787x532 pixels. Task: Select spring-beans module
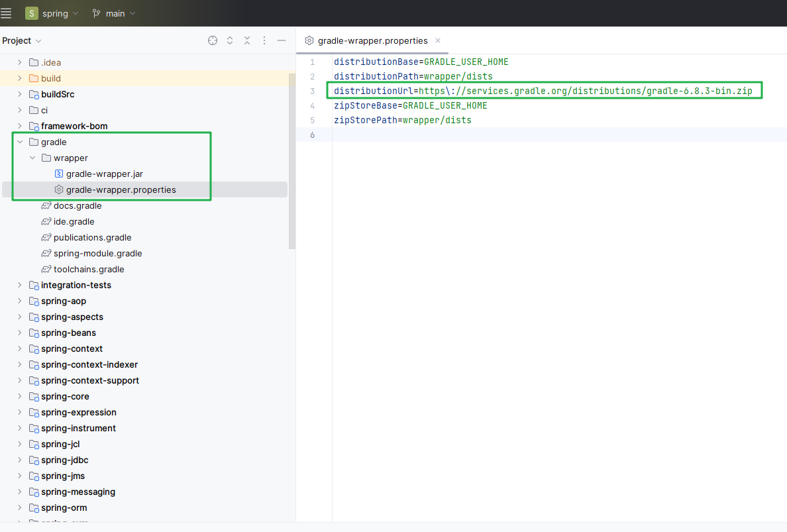pos(68,333)
